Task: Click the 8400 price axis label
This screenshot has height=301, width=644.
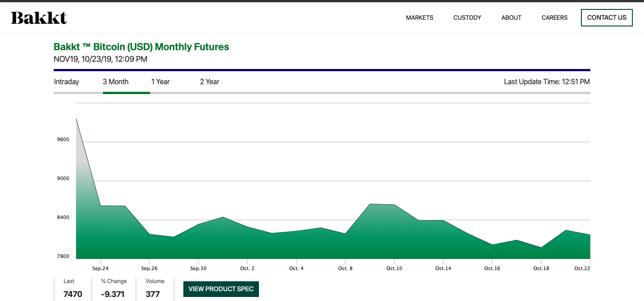Action: [63, 218]
